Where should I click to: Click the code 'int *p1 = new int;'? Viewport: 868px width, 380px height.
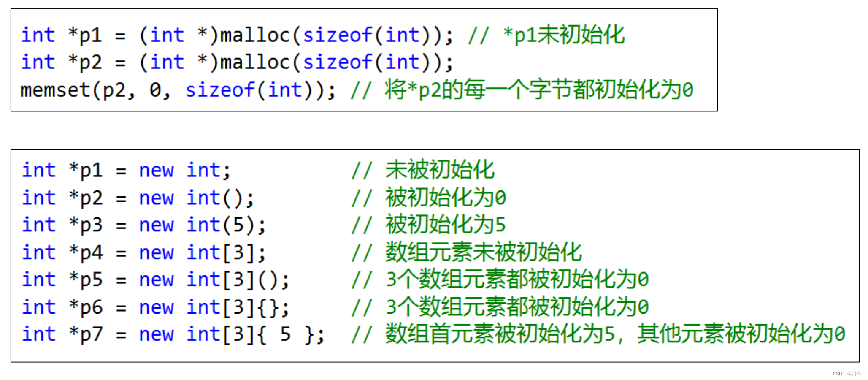tap(126, 170)
